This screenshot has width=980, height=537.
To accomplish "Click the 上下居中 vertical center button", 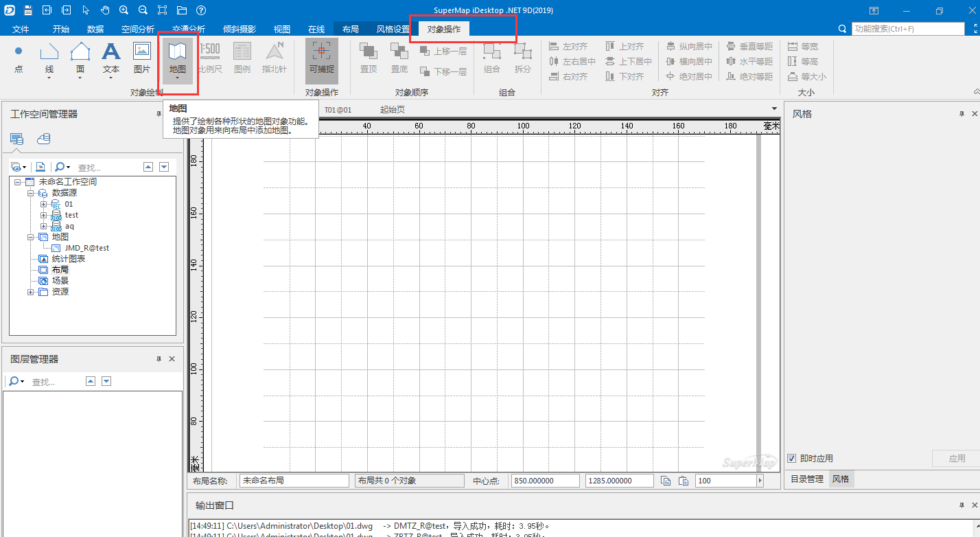I will (x=629, y=61).
